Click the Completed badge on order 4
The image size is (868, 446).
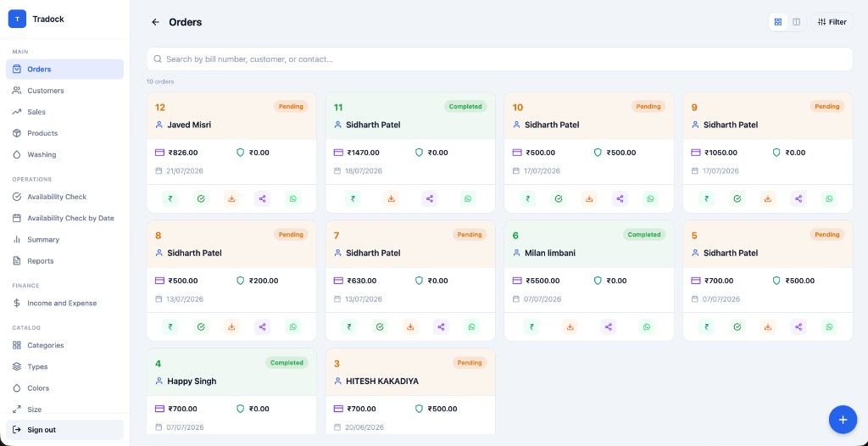(x=287, y=363)
